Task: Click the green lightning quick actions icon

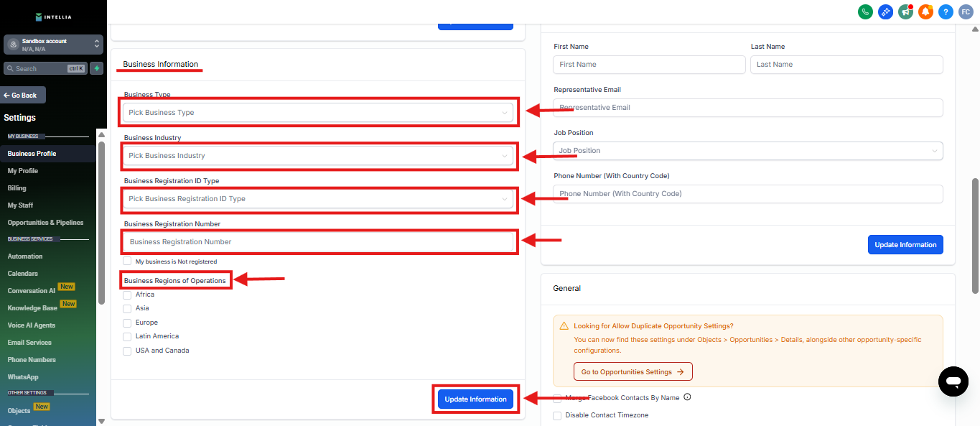Action: 97,68
